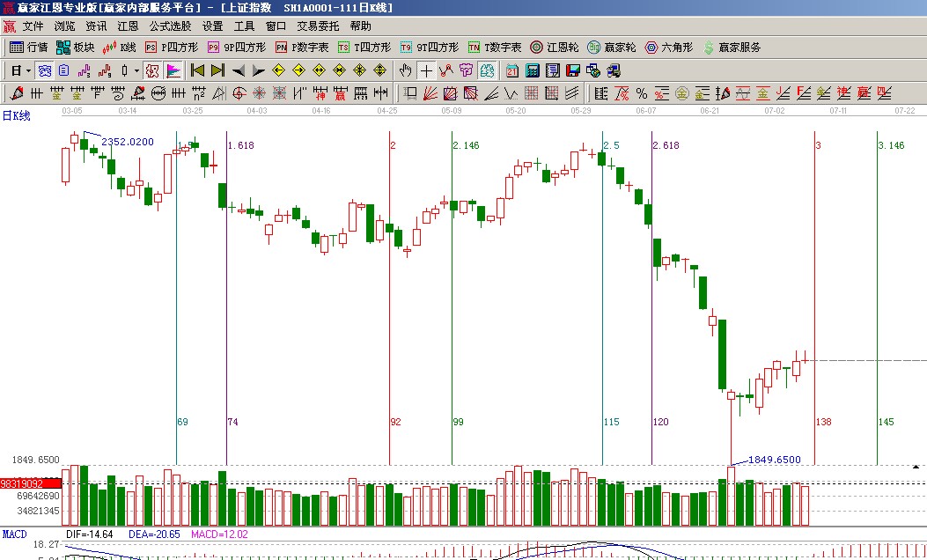Open the 交易委托 menu

point(318,26)
